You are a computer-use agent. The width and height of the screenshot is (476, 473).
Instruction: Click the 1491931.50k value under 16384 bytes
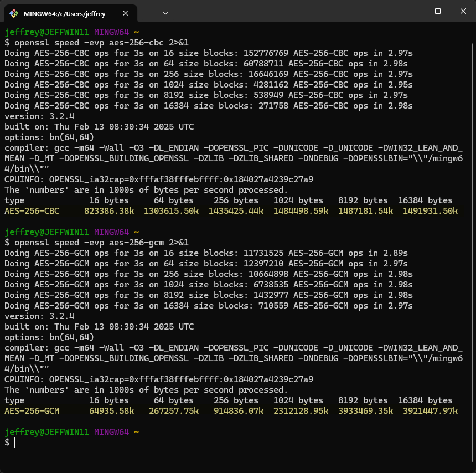430,211
